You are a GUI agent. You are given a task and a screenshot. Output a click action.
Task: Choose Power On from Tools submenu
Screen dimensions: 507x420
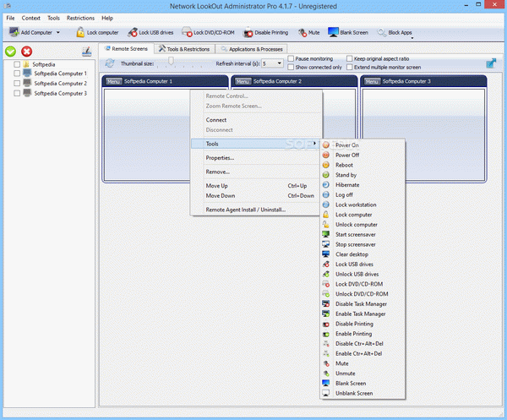click(x=363, y=145)
